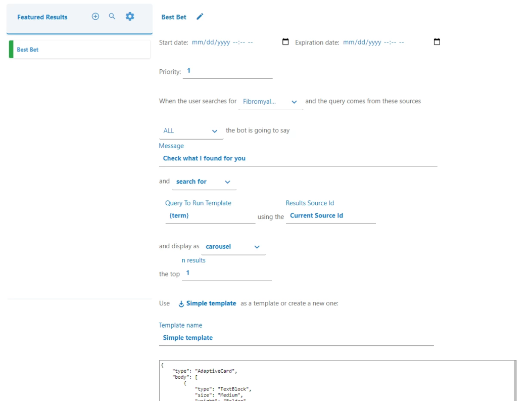Screen dimensions: 532x401
Task: Click the download icon beside Simple template
Action: (181, 304)
